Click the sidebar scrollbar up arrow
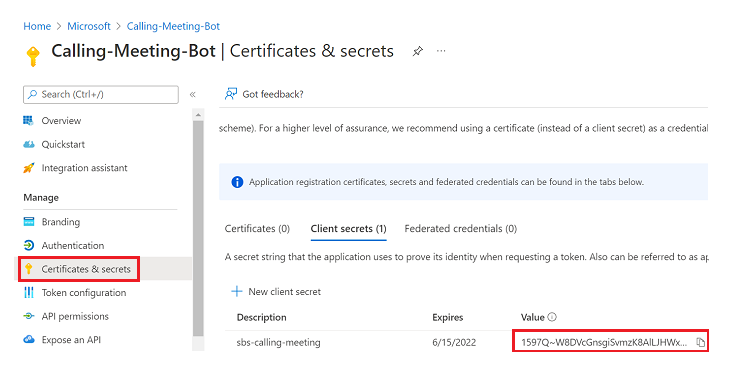This screenshot has width=731, height=382. pos(198,115)
